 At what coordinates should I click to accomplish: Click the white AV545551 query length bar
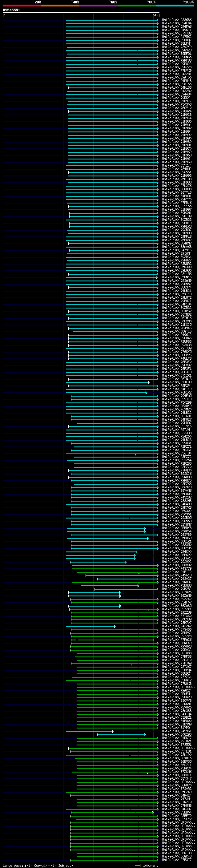(81, 12)
